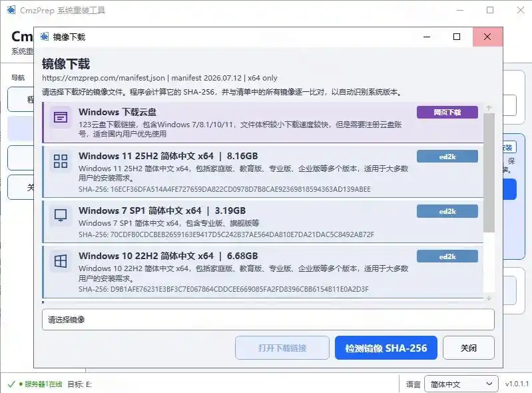Screen dimensions: 532x393
Task: Select the Windows 下载云盘 title
Action: [117, 112]
